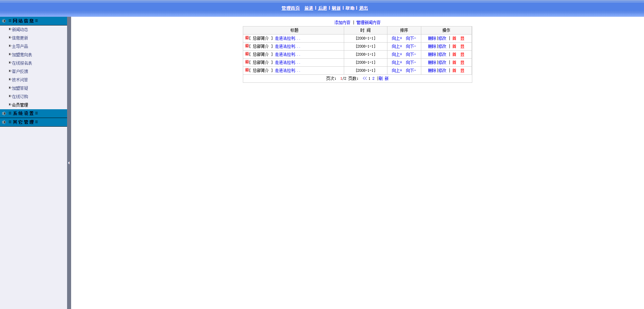Edit the third row with 修改

coord(442,54)
